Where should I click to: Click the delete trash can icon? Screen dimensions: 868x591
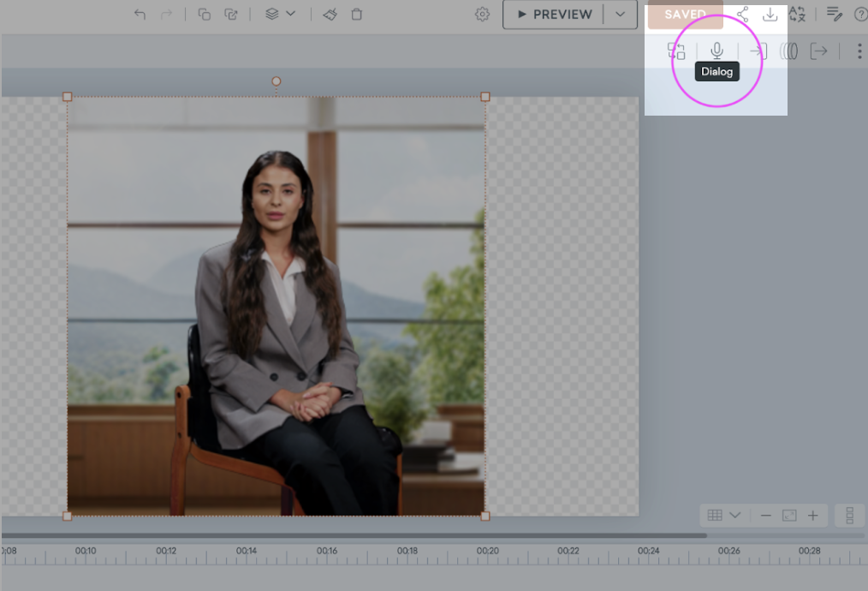coord(357,15)
